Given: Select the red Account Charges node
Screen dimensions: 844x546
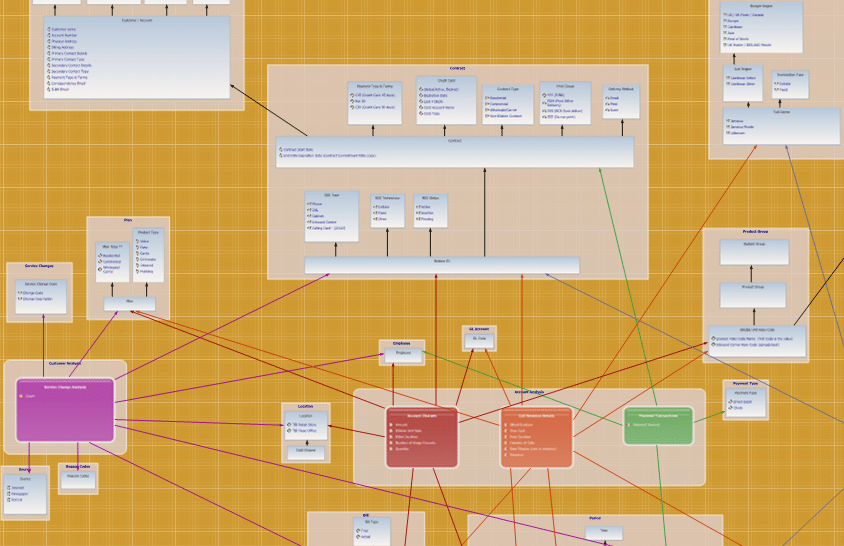Looking at the screenshot, I should (422, 437).
